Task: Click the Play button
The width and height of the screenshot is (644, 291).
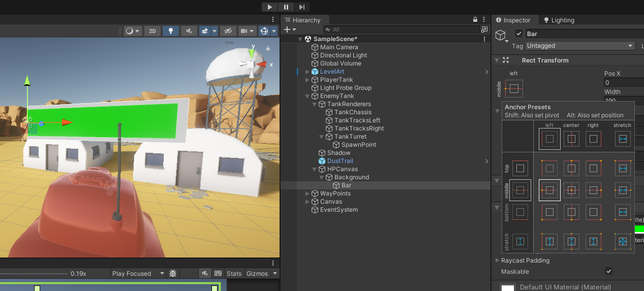Action: (x=269, y=7)
